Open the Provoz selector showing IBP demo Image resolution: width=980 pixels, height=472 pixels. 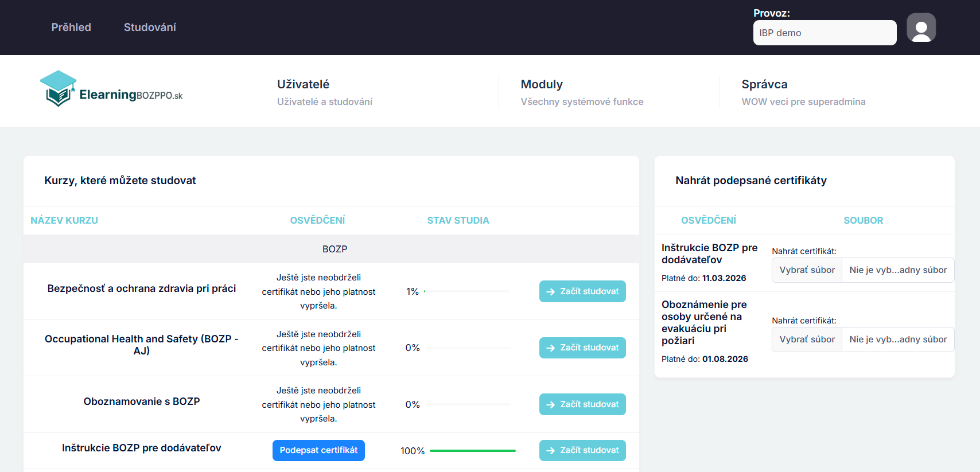pyautogui.click(x=824, y=33)
